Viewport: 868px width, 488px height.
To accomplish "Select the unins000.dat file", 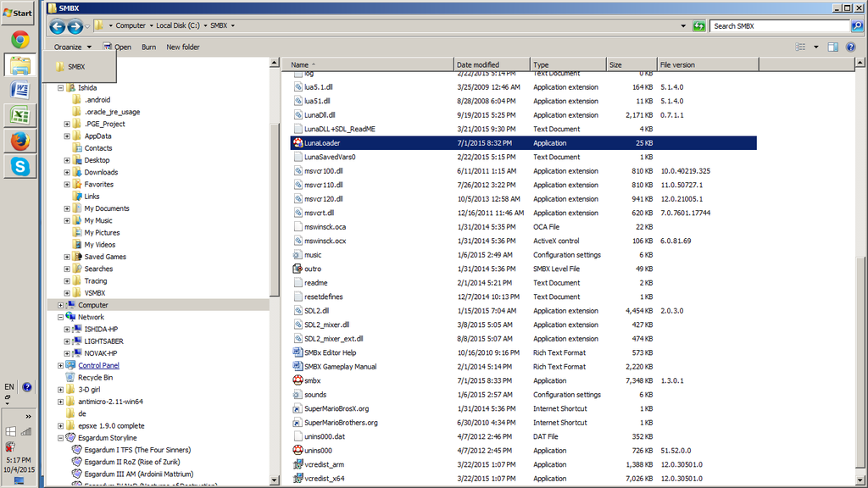I will [325, 436].
